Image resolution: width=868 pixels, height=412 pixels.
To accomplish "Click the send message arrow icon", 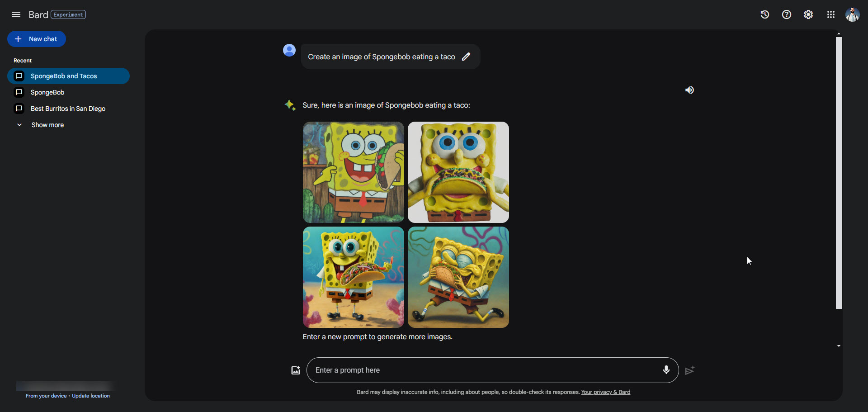I will point(689,370).
